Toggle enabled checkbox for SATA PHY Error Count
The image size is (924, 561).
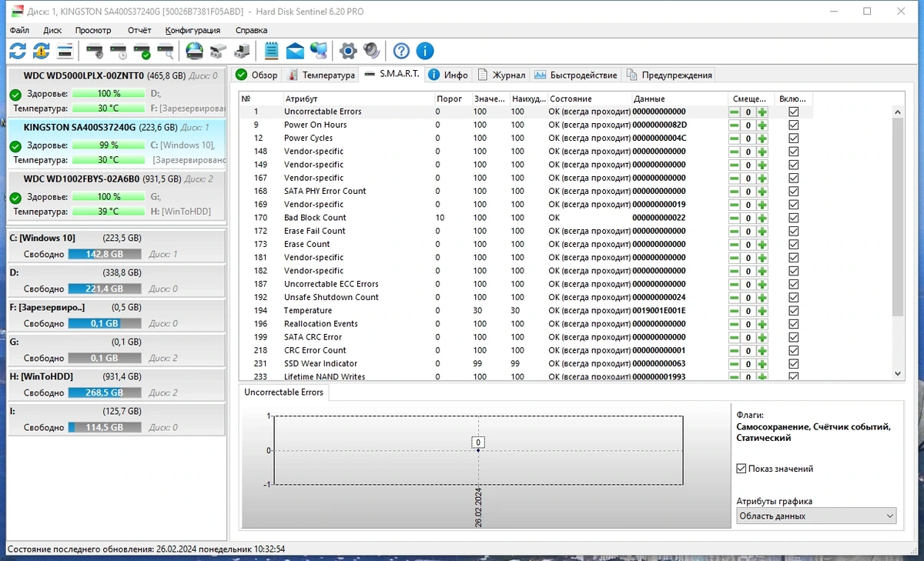pyautogui.click(x=794, y=192)
